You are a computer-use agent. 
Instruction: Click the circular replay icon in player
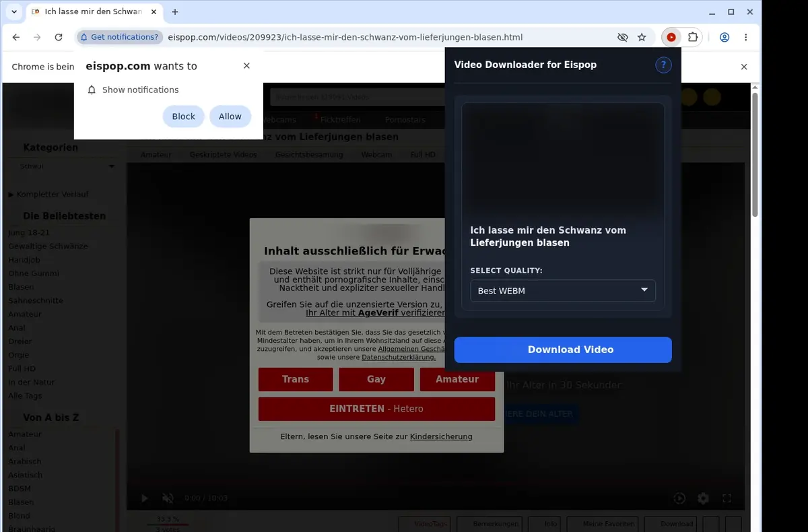pyautogui.click(x=679, y=498)
